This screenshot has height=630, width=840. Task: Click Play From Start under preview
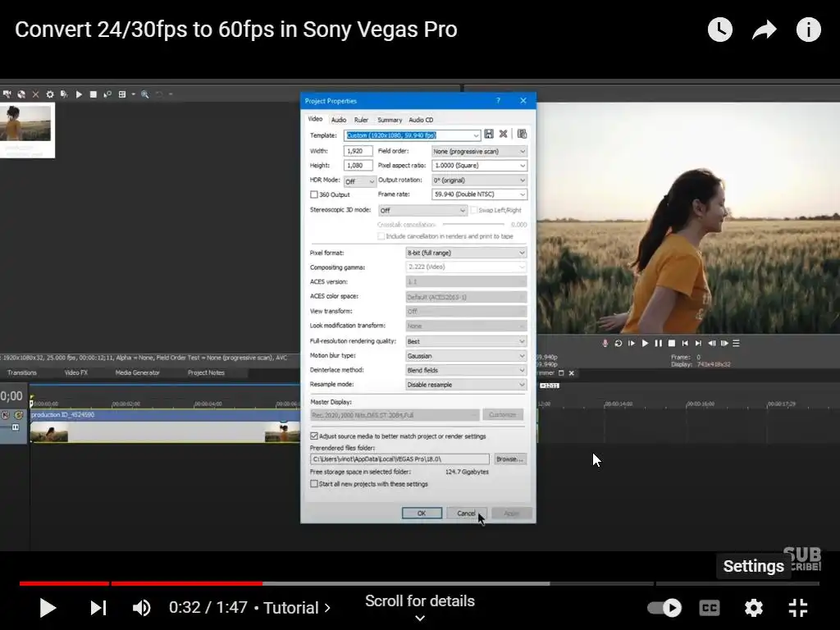(632, 344)
